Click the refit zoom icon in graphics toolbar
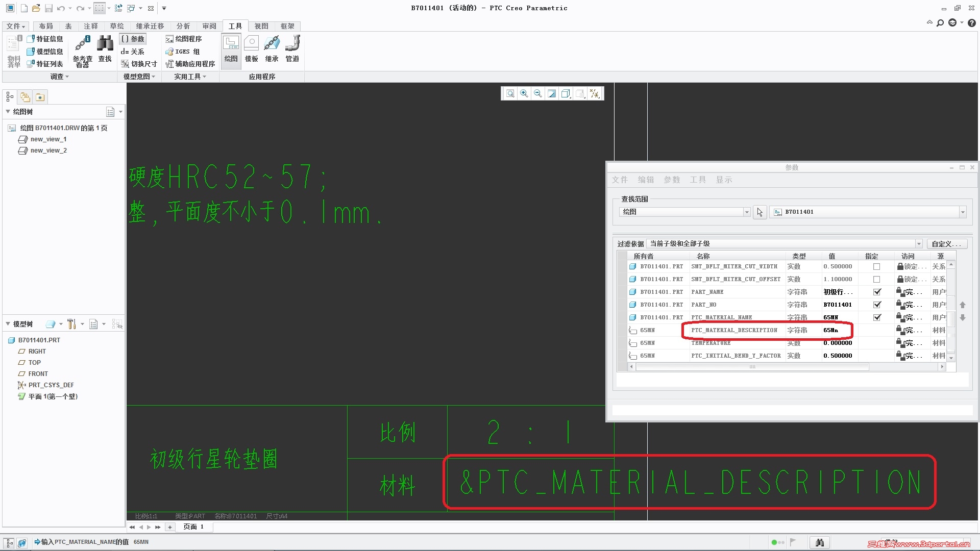980x551 pixels. pyautogui.click(x=510, y=93)
